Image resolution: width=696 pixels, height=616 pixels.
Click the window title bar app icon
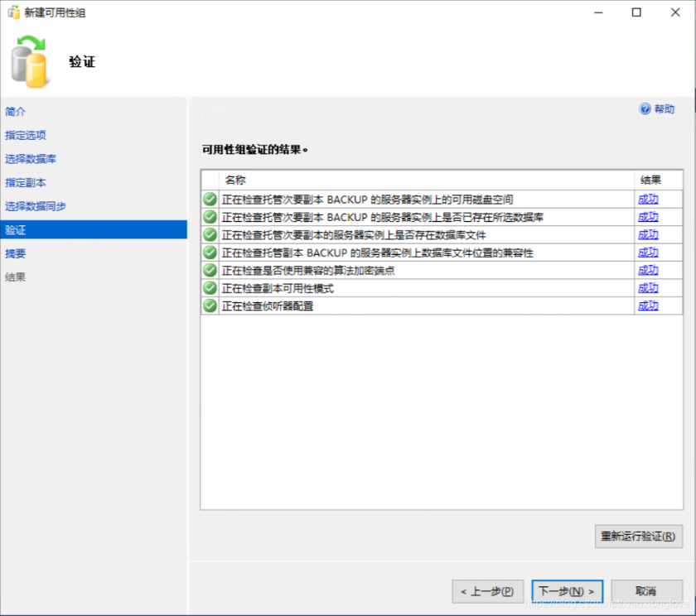point(14,12)
